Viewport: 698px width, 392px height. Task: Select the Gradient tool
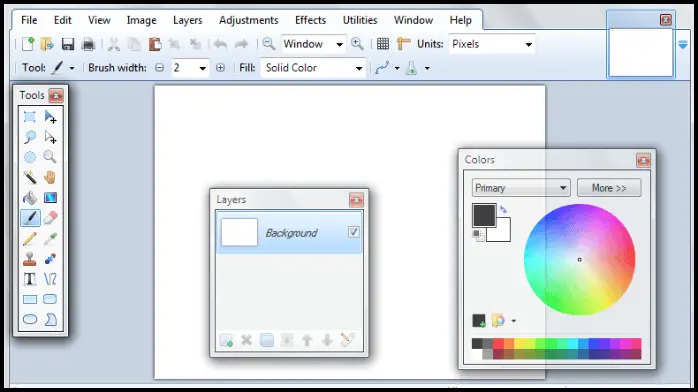coord(50,198)
